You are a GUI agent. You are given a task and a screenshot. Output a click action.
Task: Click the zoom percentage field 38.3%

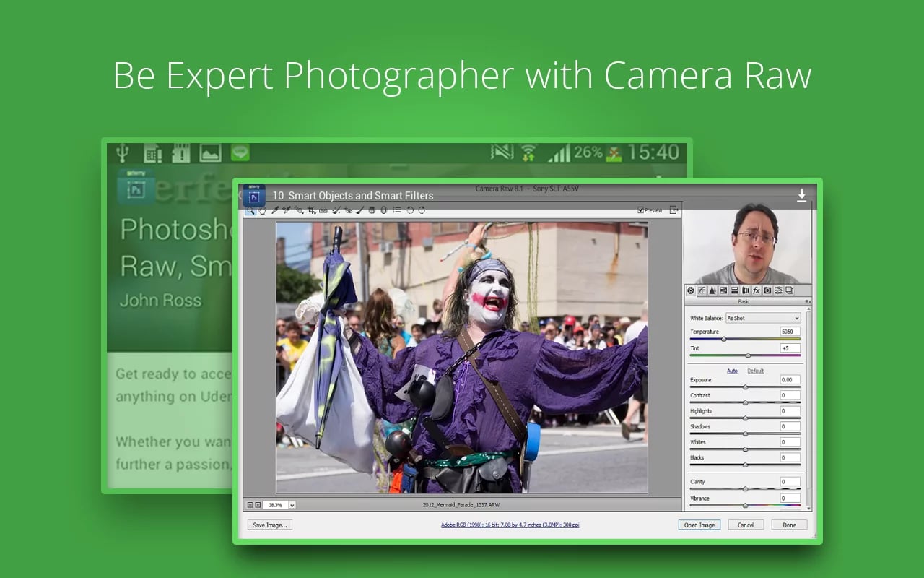[x=275, y=505]
